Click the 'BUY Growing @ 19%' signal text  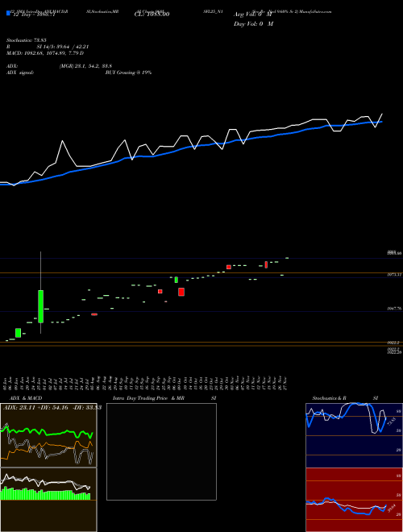click(x=128, y=73)
